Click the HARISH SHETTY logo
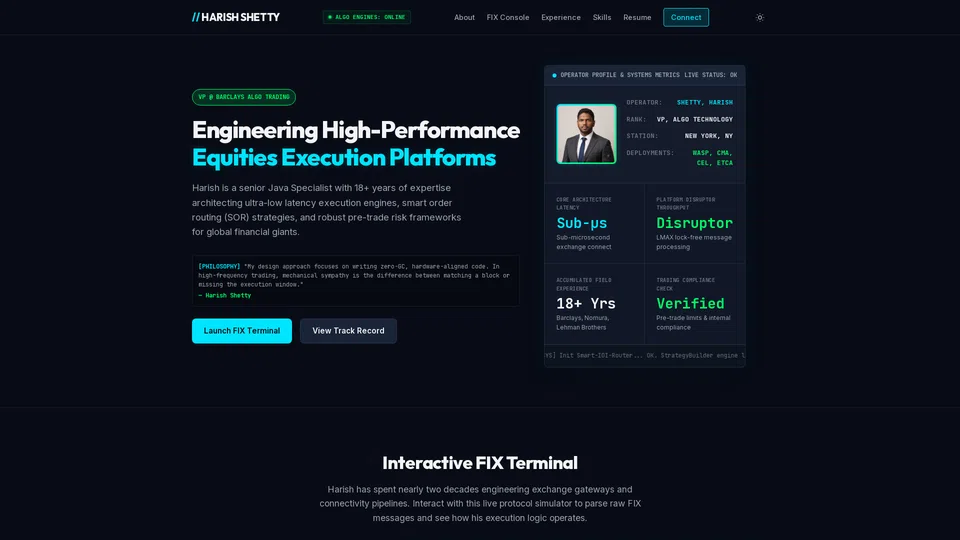The height and width of the screenshot is (540, 960). click(x=236, y=17)
